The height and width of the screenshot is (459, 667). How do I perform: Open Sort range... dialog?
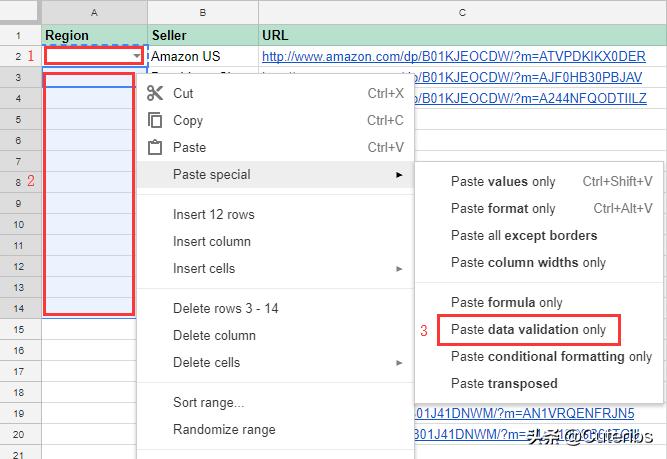[x=276, y=402]
